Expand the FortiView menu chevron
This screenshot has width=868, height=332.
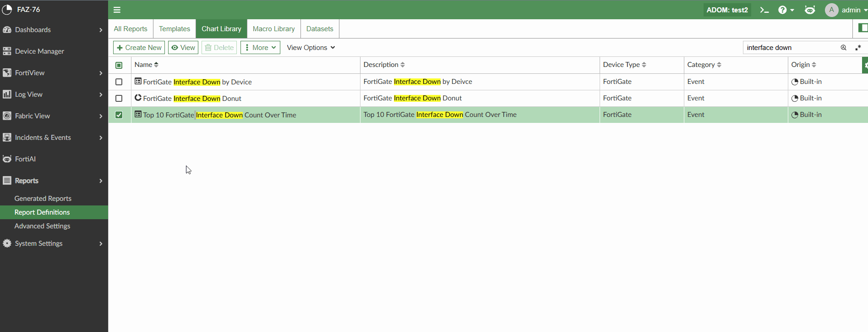[101, 73]
